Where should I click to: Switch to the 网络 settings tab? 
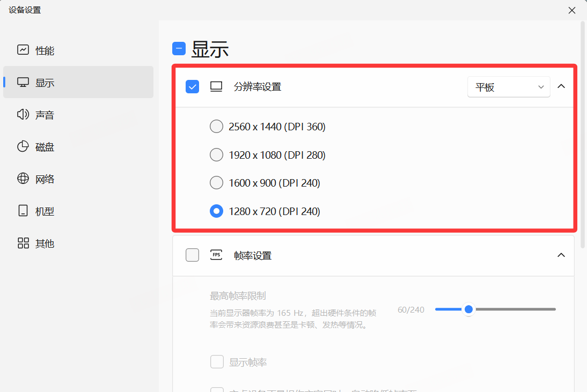pos(45,179)
